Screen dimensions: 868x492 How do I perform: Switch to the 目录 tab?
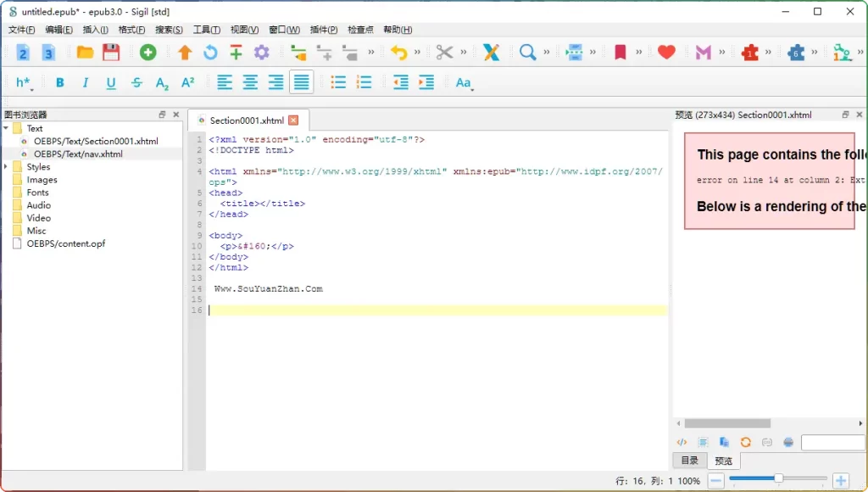point(689,461)
